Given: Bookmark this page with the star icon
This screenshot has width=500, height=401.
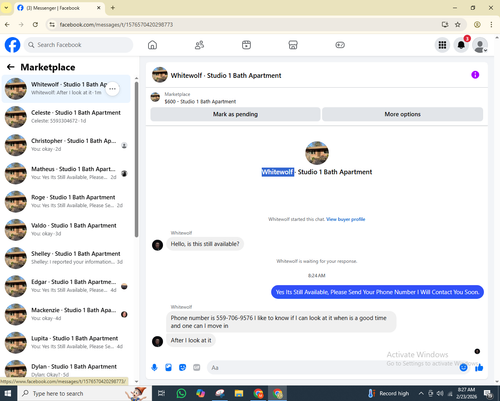Looking at the screenshot, I should [458, 24].
